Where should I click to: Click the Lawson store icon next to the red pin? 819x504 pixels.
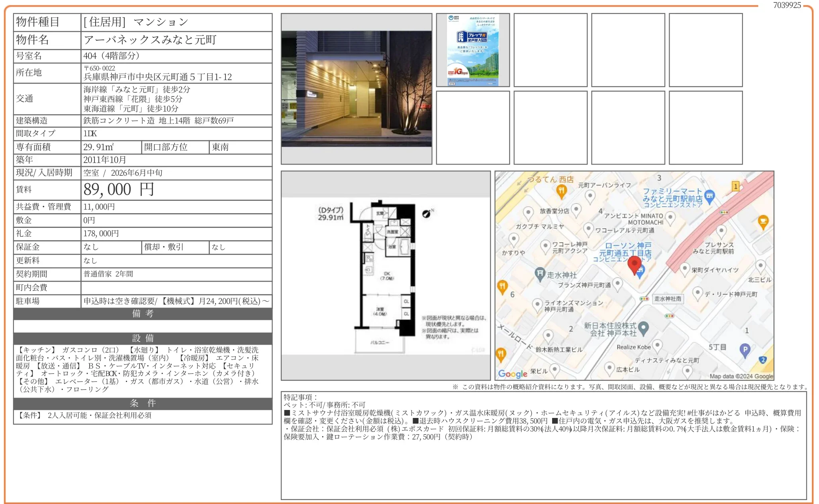641,270
